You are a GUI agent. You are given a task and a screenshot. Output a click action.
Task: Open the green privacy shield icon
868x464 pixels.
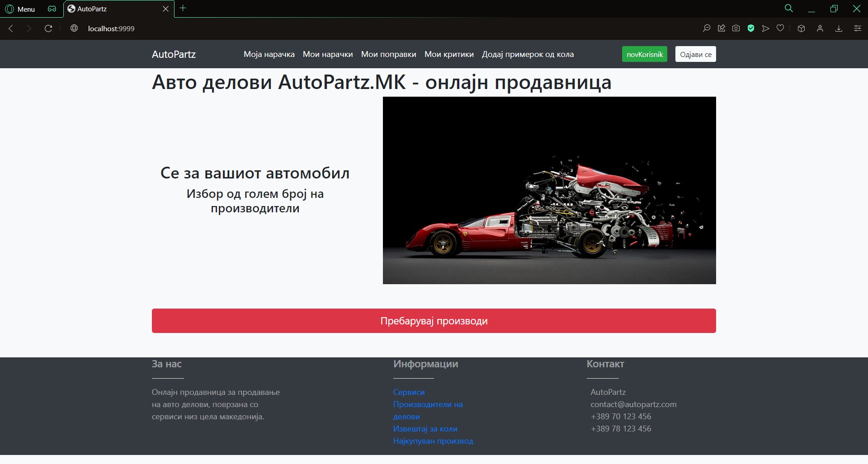click(751, 28)
